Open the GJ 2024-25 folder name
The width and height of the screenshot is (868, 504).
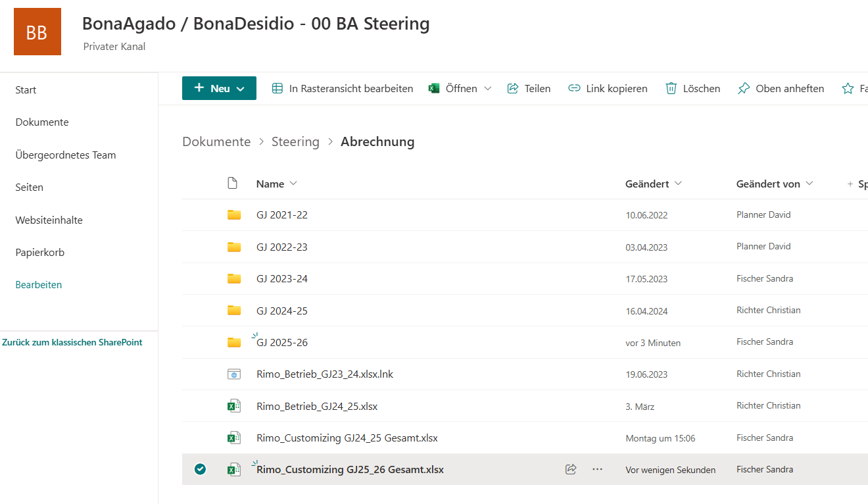(x=282, y=311)
